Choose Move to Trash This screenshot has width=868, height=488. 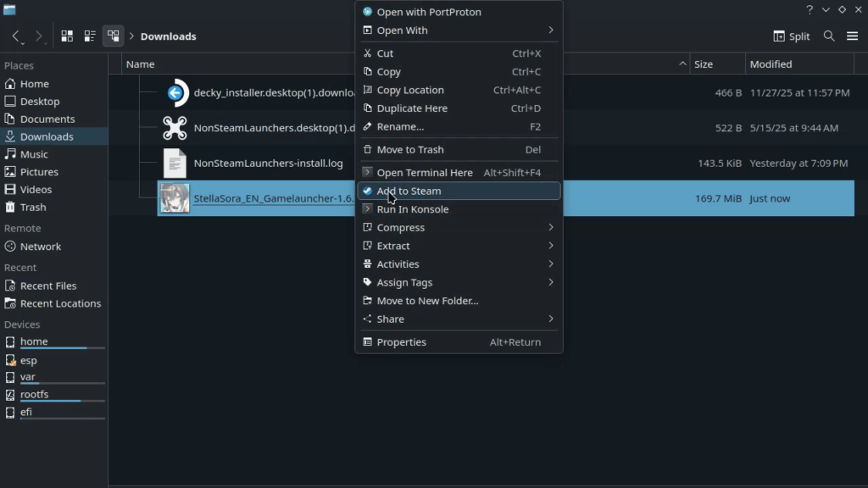[410, 150]
